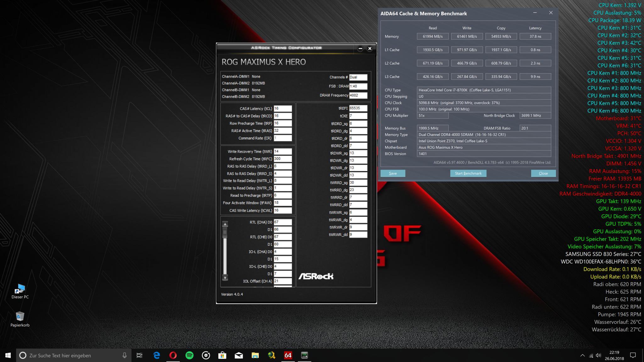Open the network icon in system tray
The image size is (644, 362).
point(591,355)
